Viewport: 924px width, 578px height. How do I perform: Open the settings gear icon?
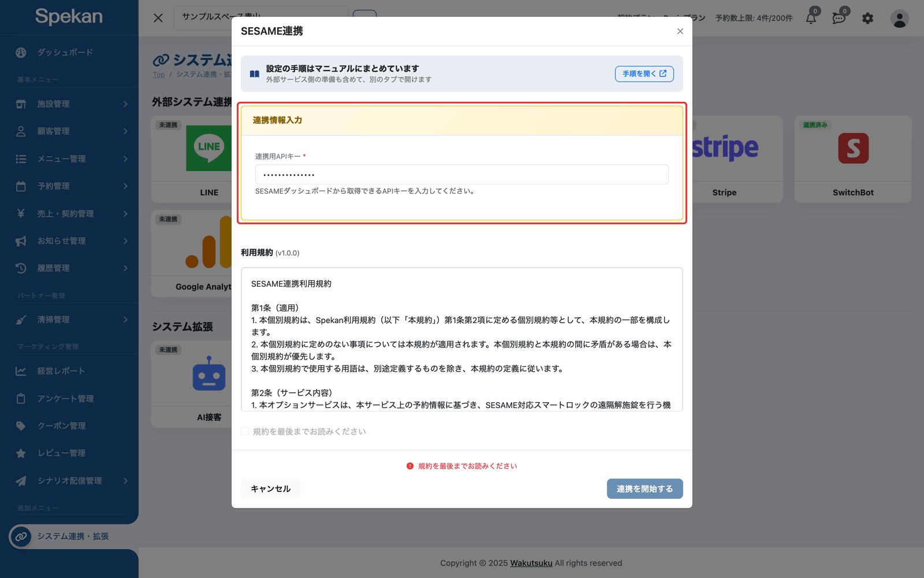point(867,18)
